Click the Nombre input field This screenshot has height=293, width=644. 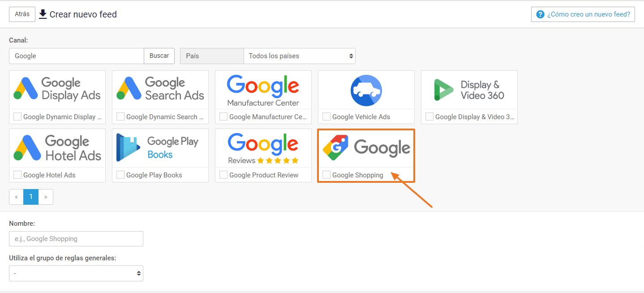[x=76, y=239]
